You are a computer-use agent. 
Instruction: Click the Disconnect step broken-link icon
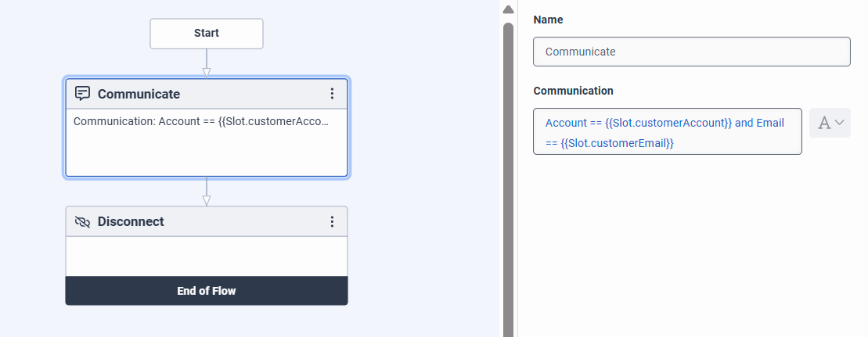tap(82, 222)
